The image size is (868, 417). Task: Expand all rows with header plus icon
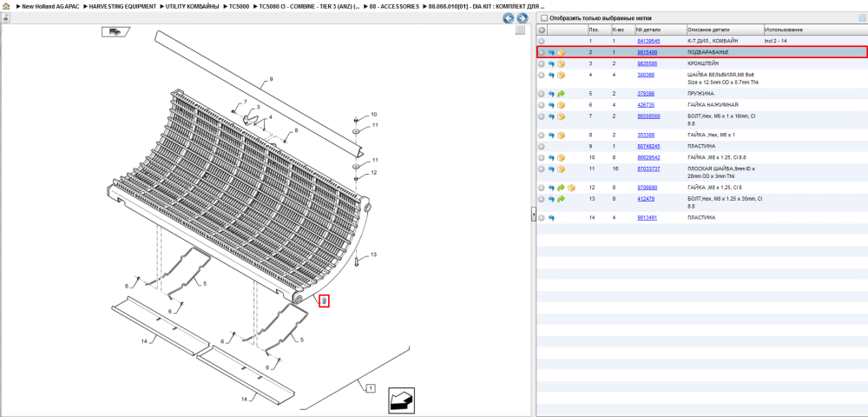(542, 30)
